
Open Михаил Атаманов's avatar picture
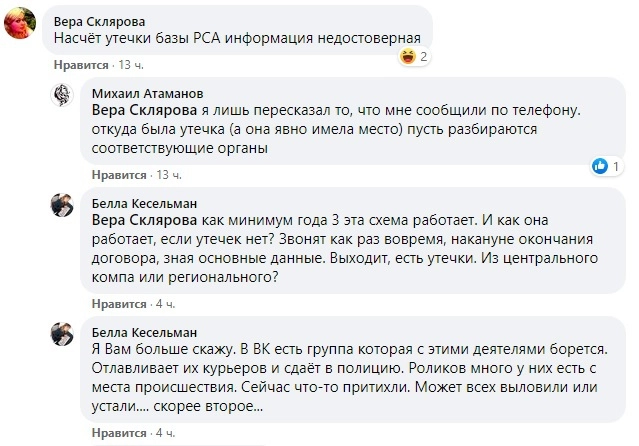63,97
